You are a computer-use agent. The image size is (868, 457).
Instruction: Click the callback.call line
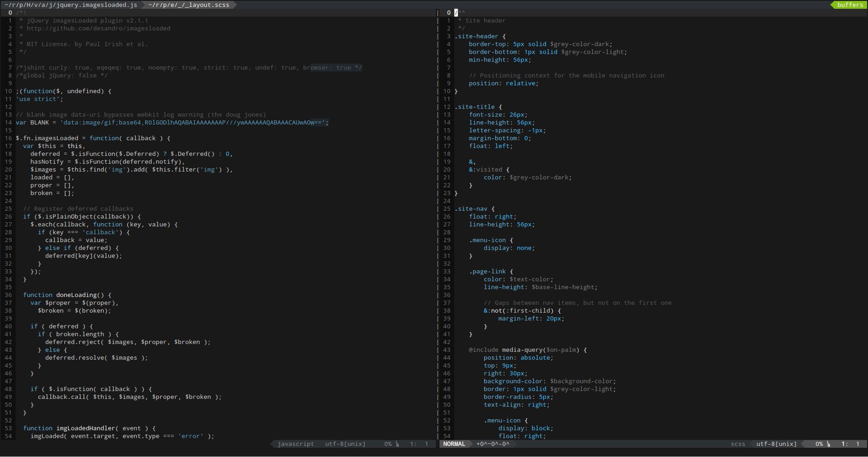[x=129, y=397]
